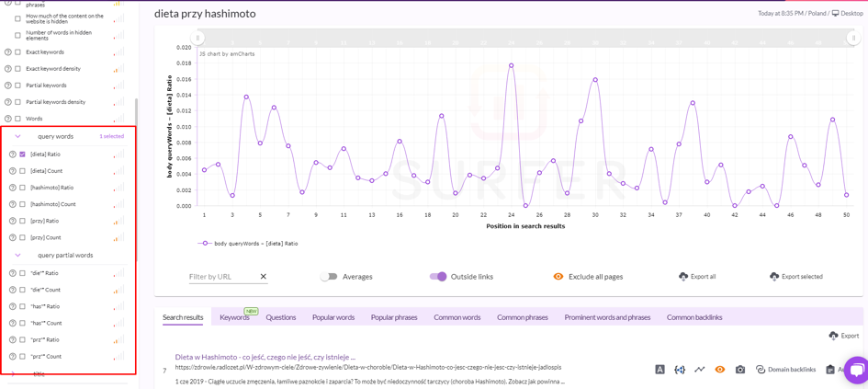Expand the title section
Screen dimensions: 868x389
[13, 374]
